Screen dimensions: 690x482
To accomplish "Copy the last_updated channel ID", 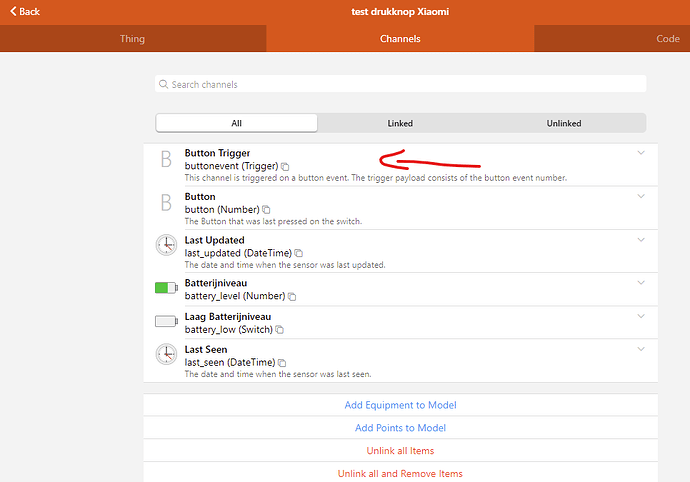I will pyautogui.click(x=298, y=253).
